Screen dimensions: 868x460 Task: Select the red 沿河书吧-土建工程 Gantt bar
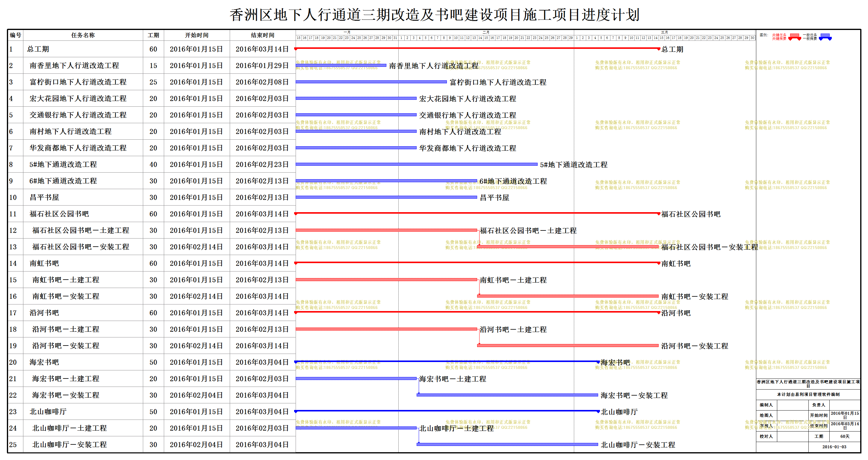(386, 329)
